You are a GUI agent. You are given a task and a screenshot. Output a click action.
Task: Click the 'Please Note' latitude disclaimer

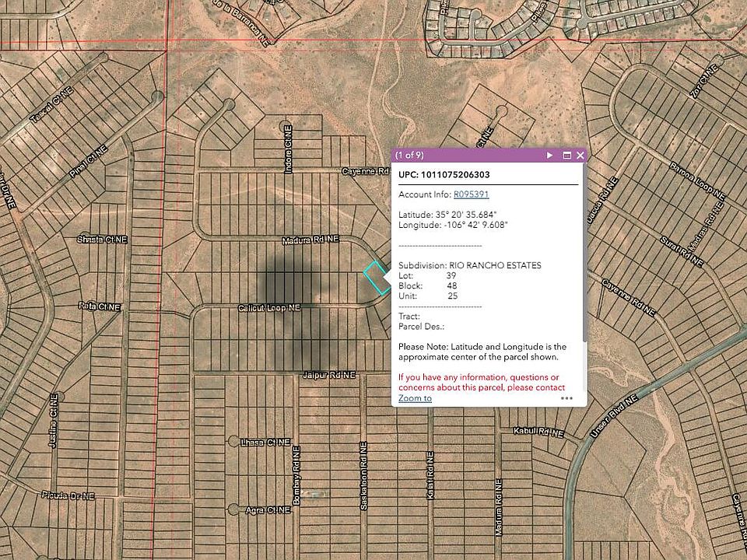[x=482, y=352]
